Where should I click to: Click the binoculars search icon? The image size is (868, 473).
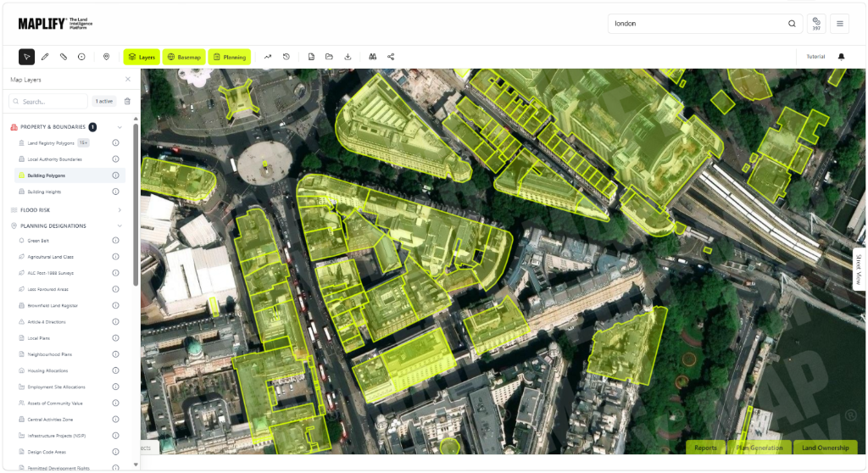point(373,57)
